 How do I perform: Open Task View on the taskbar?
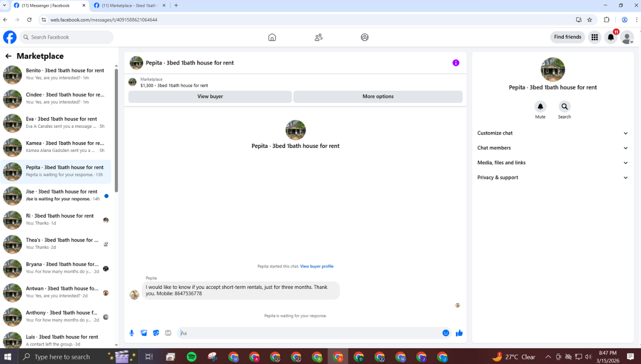(x=149, y=357)
